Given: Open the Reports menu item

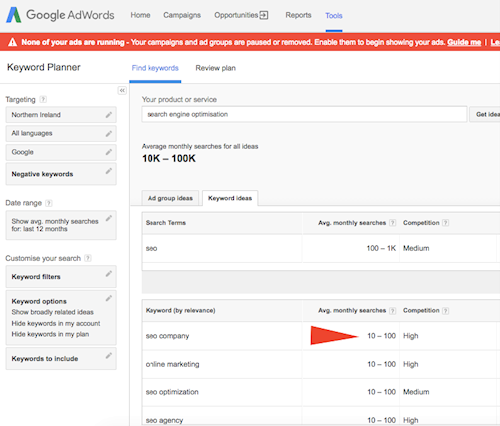Looking at the screenshot, I should click(298, 15).
